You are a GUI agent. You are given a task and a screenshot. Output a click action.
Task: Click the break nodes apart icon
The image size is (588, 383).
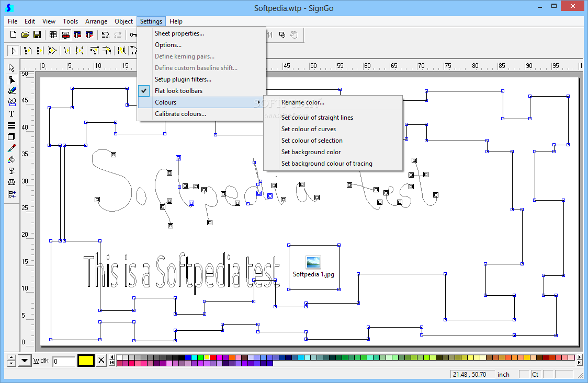coord(79,50)
